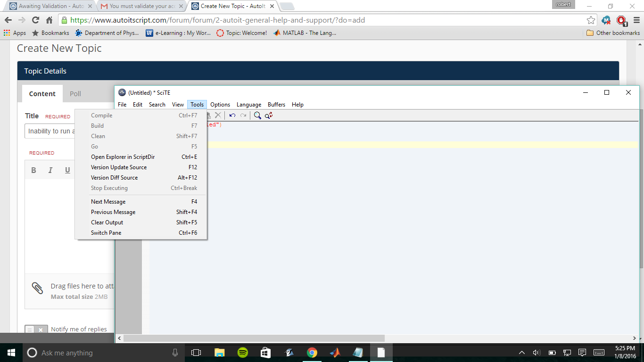Click the paperclip attachment icon
This screenshot has width=644, height=362.
37,288
